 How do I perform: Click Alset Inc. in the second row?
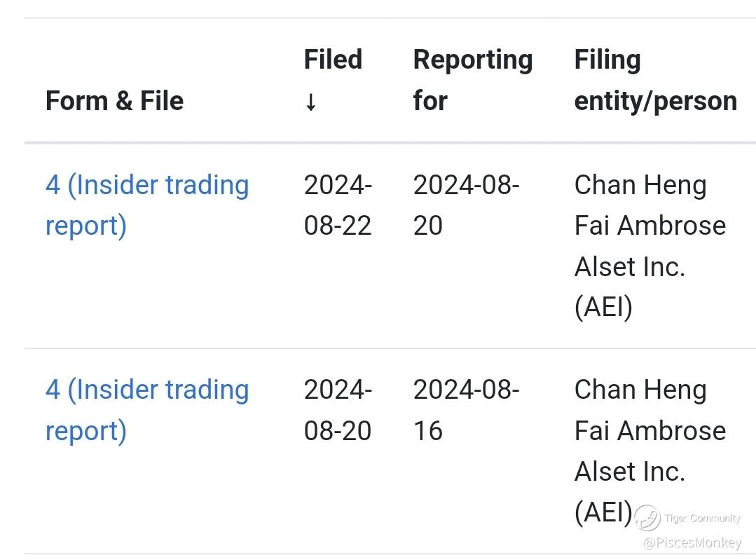click(630, 471)
